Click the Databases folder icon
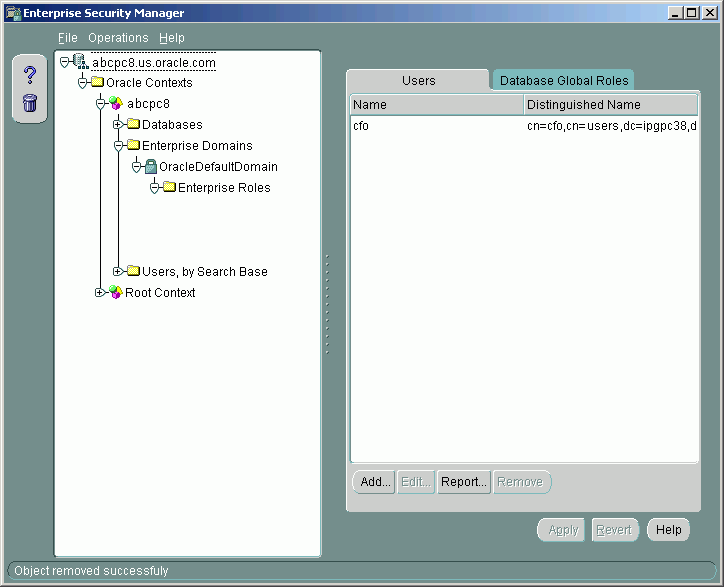The image size is (724, 587). (133, 124)
